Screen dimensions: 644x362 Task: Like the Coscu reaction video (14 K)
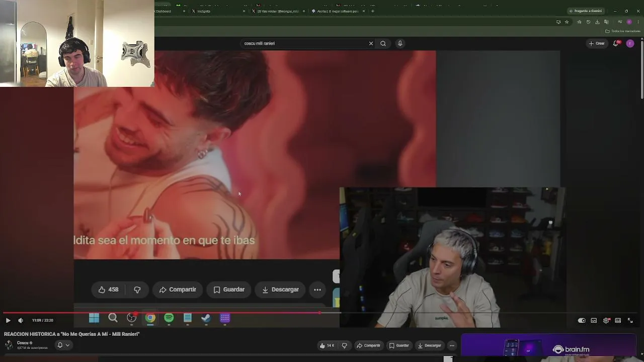tap(327, 345)
